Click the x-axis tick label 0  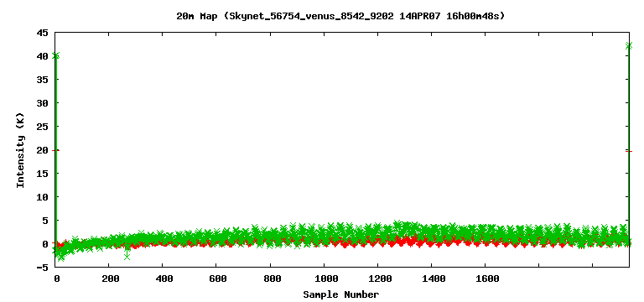pos(57,279)
